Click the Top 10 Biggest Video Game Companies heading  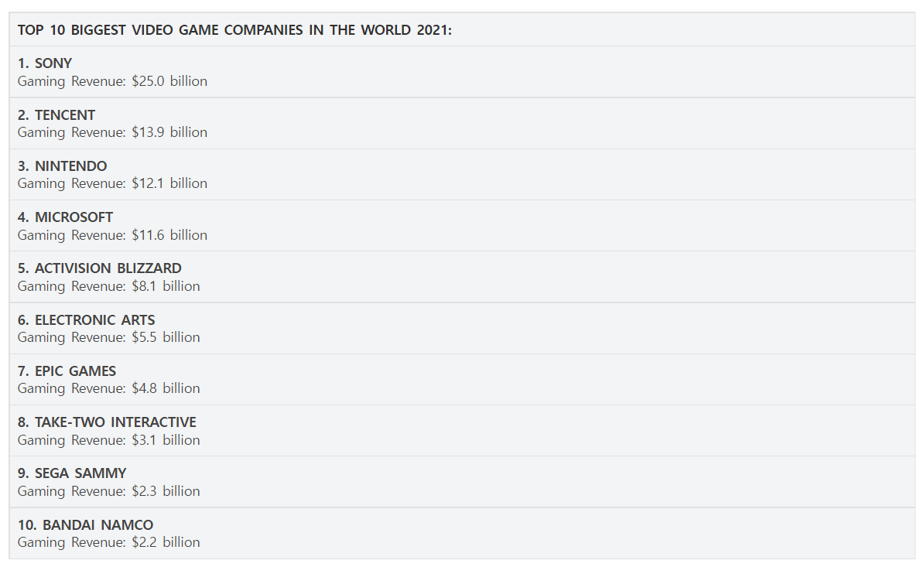pyautogui.click(x=234, y=30)
